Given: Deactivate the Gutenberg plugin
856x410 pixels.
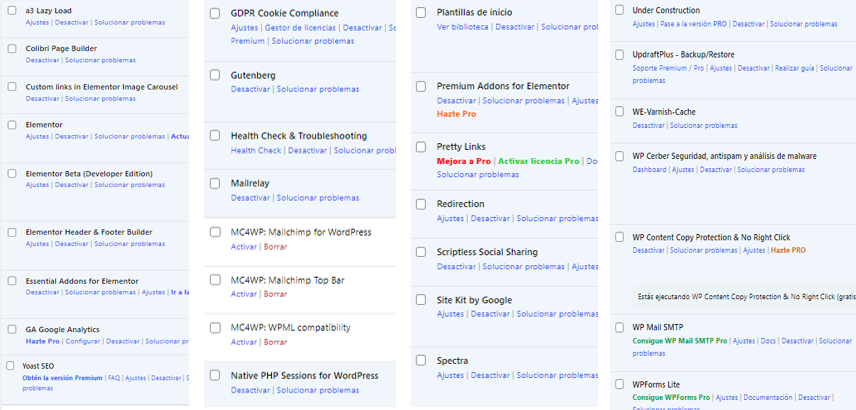Looking at the screenshot, I should (250, 89).
